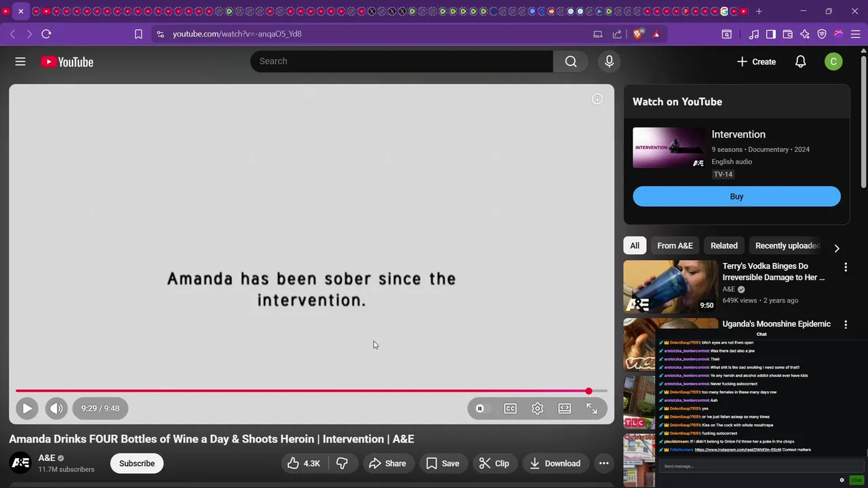Enter fullscreen mode

pos(592,409)
